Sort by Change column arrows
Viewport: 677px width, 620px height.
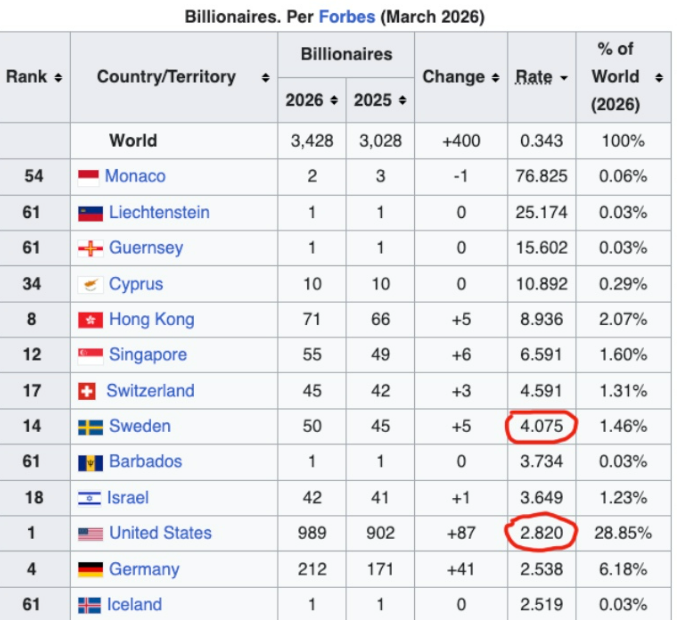coord(495,77)
